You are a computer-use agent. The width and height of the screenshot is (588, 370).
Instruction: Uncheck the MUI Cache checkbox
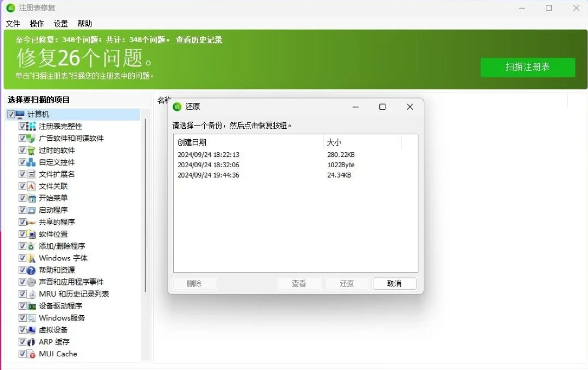coord(22,354)
